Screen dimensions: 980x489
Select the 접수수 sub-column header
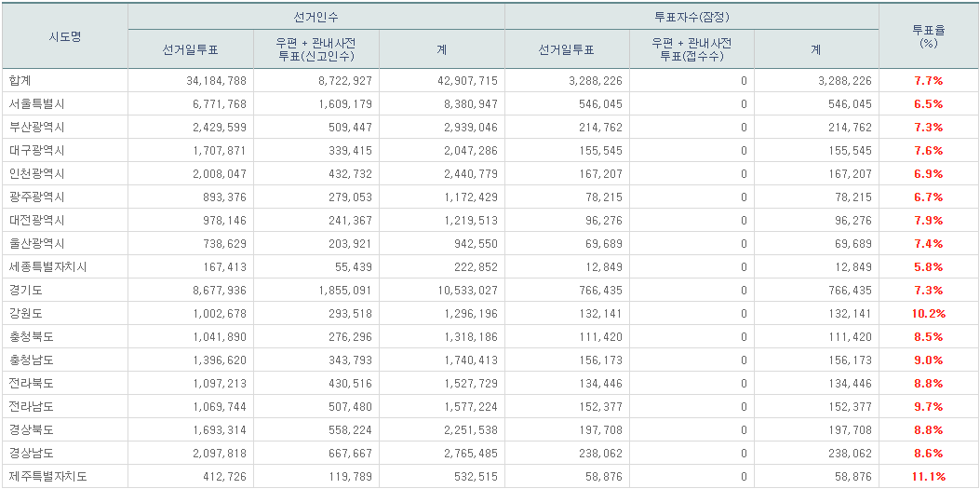coord(691,50)
